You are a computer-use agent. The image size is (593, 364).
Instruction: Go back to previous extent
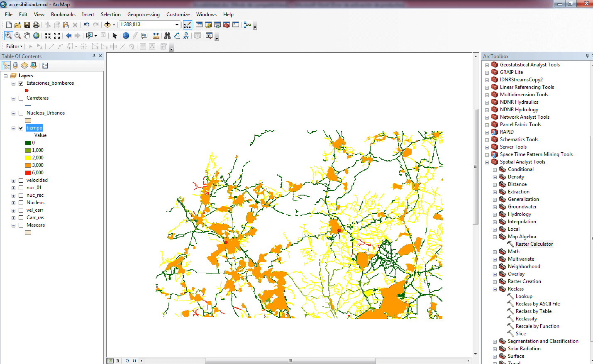[68, 36]
